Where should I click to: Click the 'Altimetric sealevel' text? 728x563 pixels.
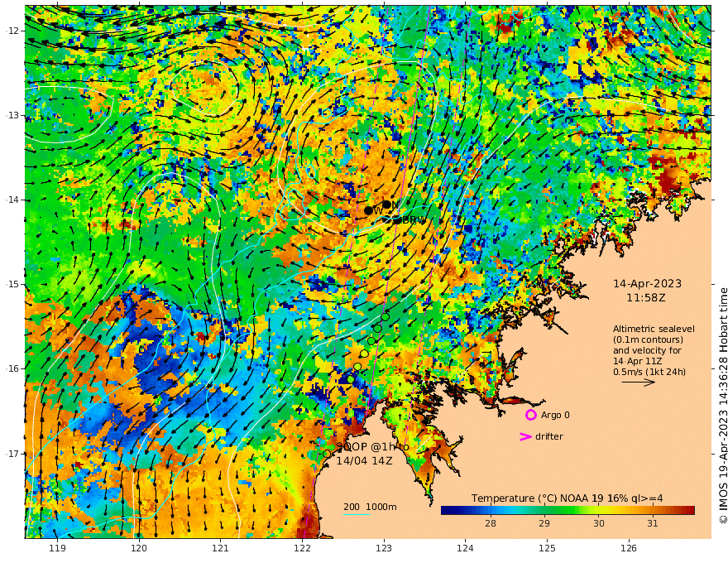[x=654, y=329]
